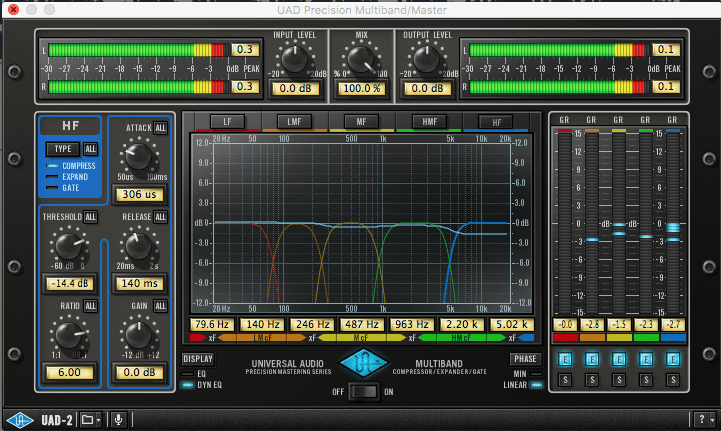The height and width of the screenshot is (431, 721).
Task: Click the THRESHOLD knob
Action: [67, 245]
